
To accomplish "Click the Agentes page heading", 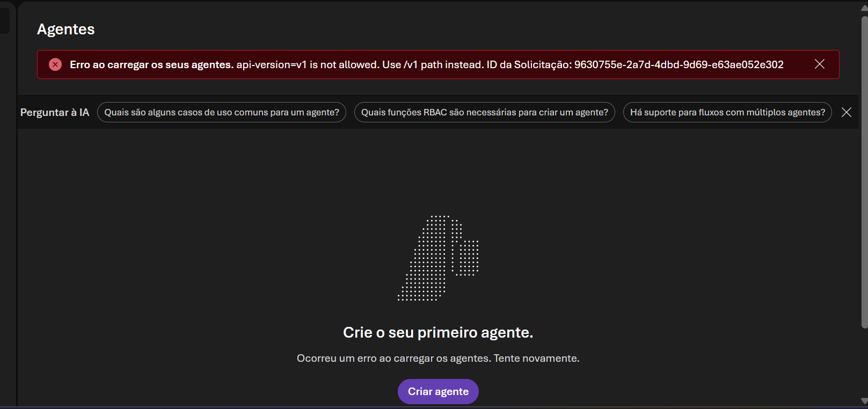I will (x=65, y=29).
